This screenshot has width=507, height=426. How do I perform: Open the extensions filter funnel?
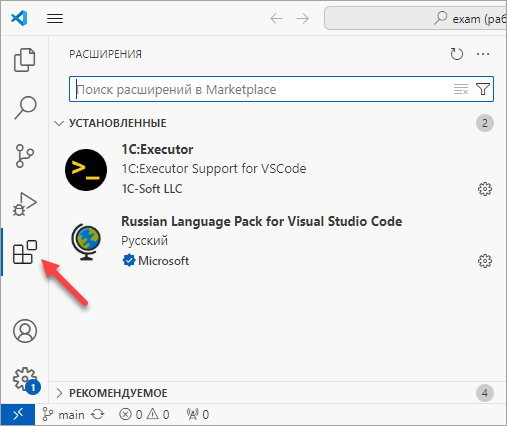tap(483, 89)
